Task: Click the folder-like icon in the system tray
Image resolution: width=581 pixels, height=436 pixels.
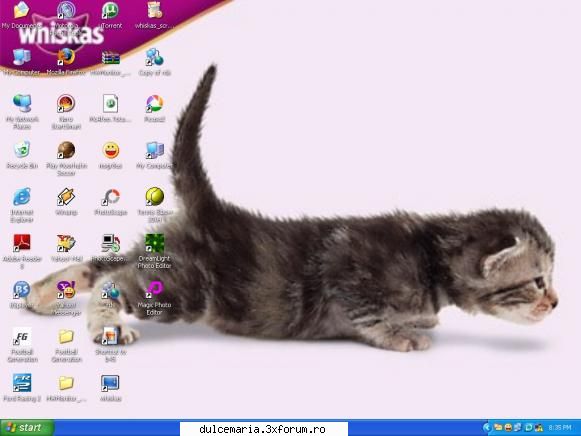Action: tap(498, 428)
